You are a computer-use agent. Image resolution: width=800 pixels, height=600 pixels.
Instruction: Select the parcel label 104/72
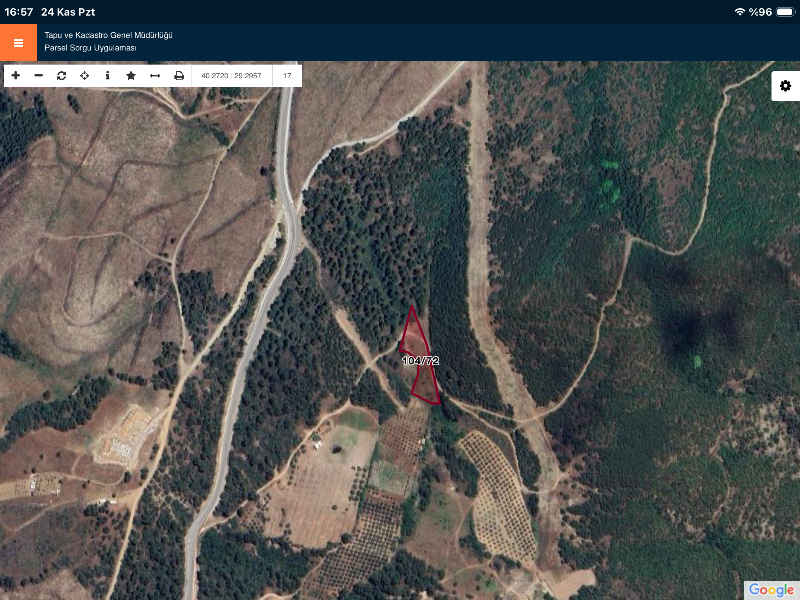(x=420, y=361)
